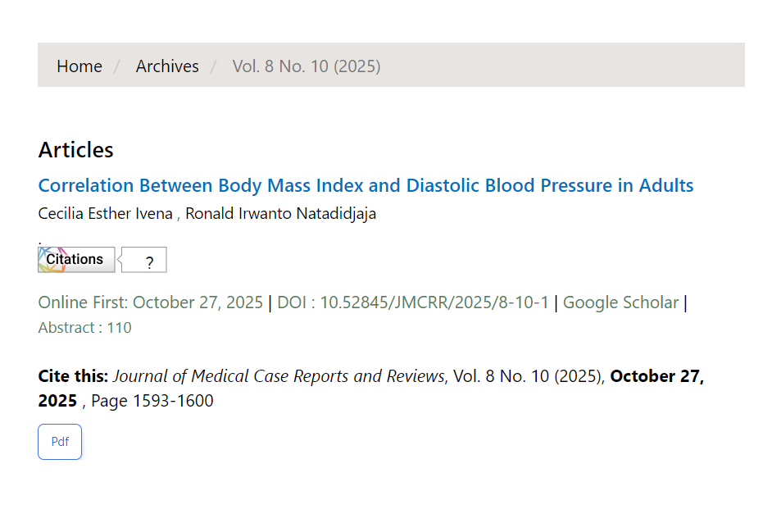
Task: Click the bold Cite this: label
Action: [x=73, y=376]
